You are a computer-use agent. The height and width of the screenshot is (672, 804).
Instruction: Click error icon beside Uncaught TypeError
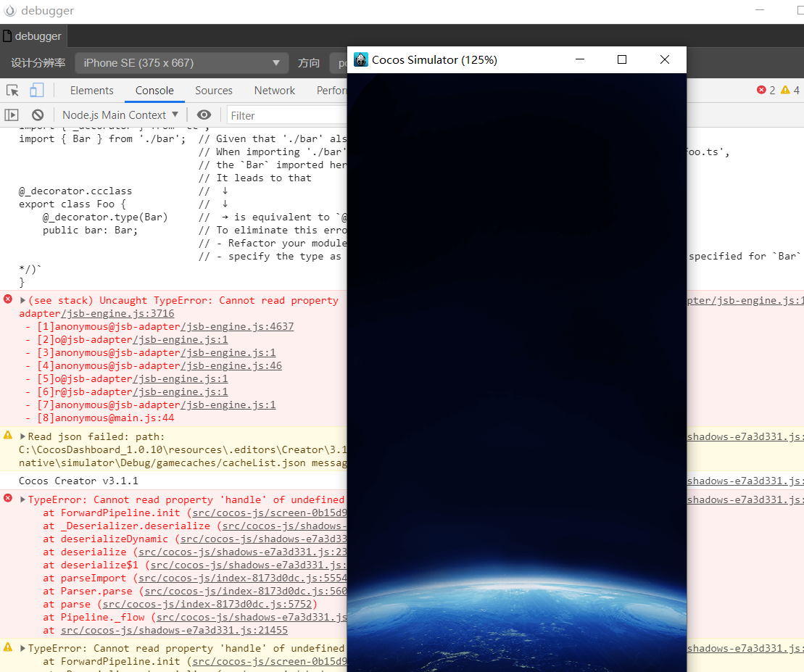8,299
